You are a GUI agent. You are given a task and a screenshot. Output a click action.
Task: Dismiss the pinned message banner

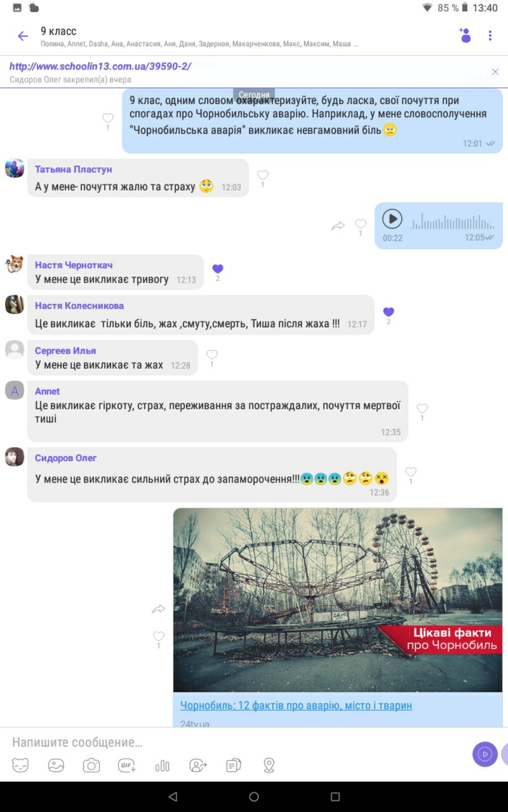click(x=495, y=72)
